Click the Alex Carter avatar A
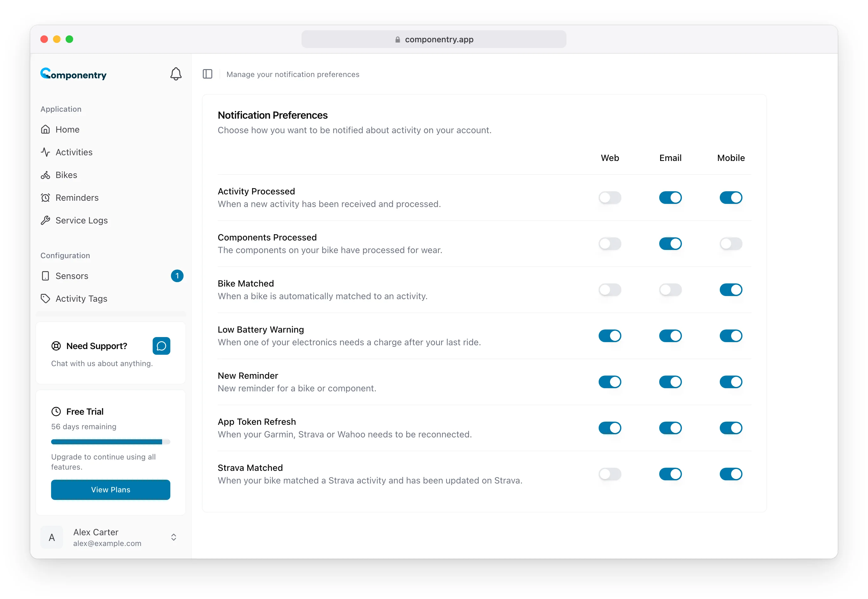Viewport: 868px width, 599px height. pos(52,537)
